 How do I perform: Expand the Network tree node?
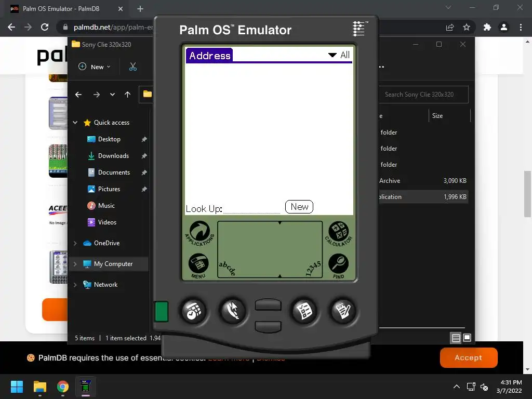coord(75,285)
